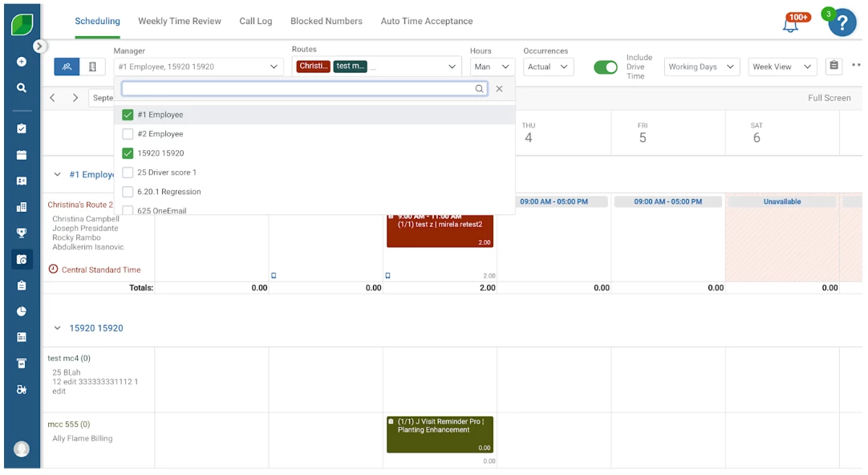The image size is (868, 475).
Task: Open the Hours dropdown
Action: coord(492,67)
